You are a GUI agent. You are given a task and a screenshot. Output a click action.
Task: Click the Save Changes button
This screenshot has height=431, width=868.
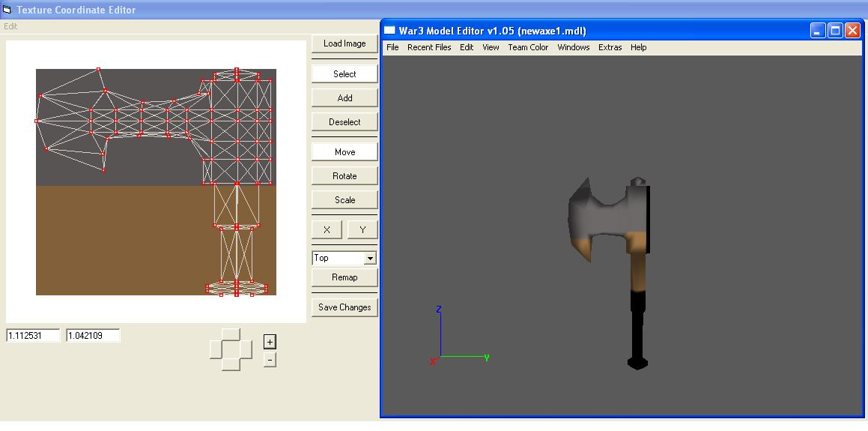(345, 307)
